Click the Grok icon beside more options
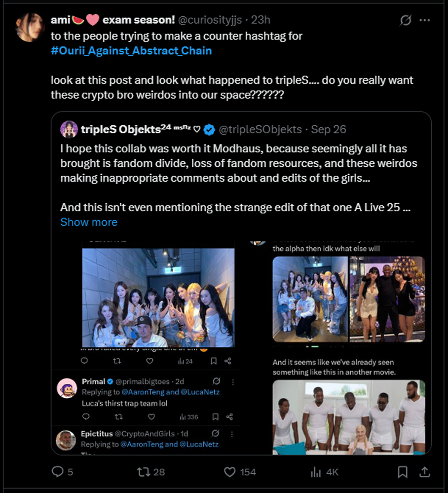Viewport: 448px width, 493px height. pyautogui.click(x=406, y=20)
